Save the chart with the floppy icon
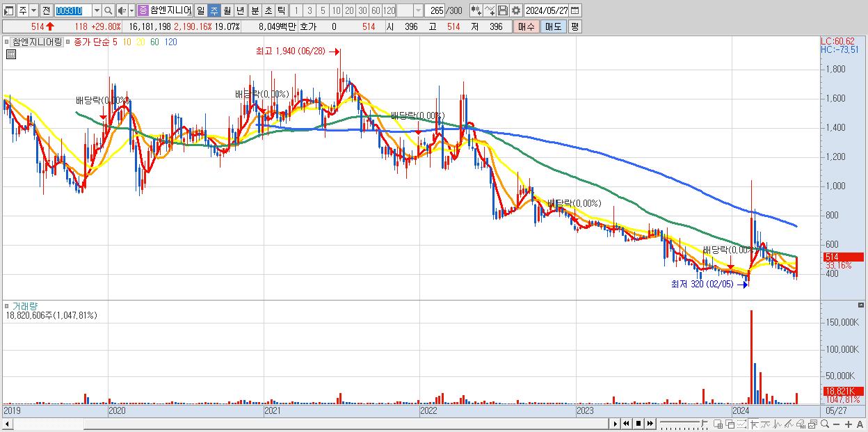 tap(503, 10)
